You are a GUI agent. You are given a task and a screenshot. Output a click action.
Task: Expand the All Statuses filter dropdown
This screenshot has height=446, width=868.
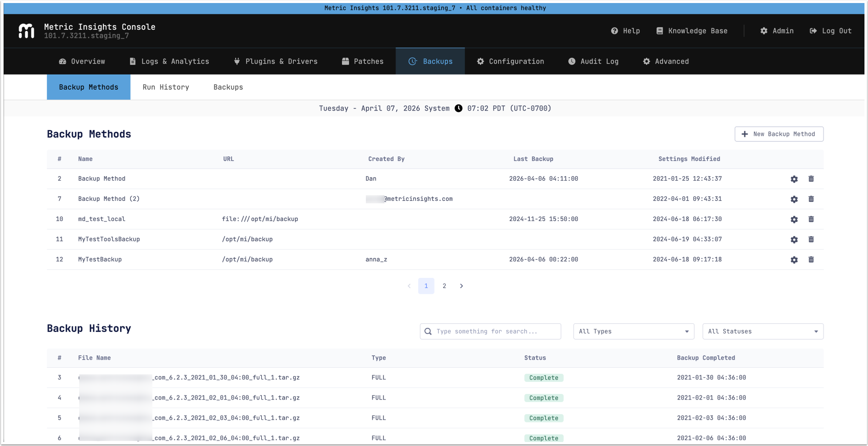[x=763, y=331]
